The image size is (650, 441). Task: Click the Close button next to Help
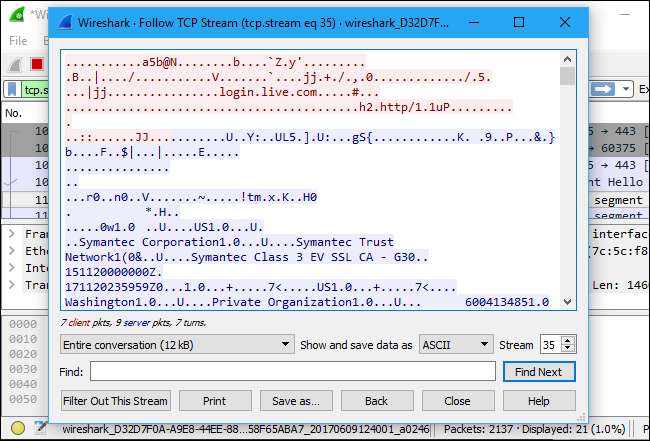coord(457,401)
